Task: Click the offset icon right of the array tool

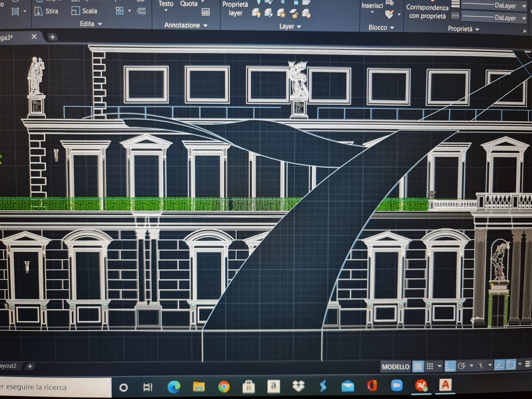Action: 141,11
